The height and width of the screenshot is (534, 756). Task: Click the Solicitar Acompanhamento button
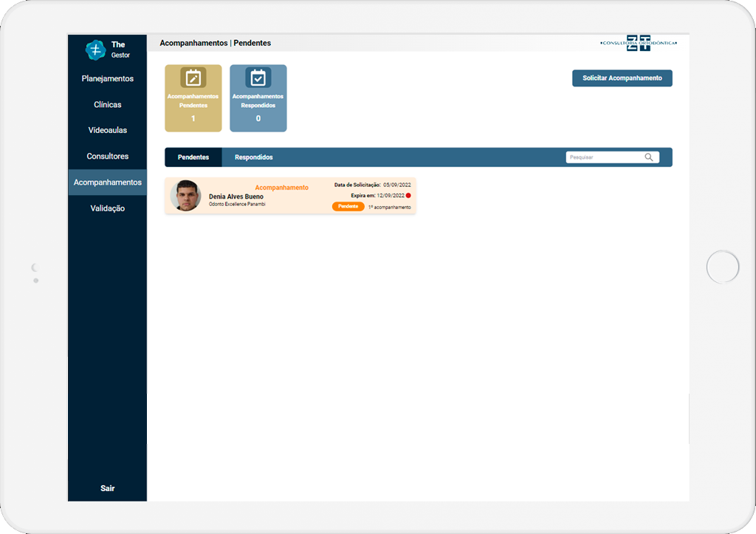622,78
